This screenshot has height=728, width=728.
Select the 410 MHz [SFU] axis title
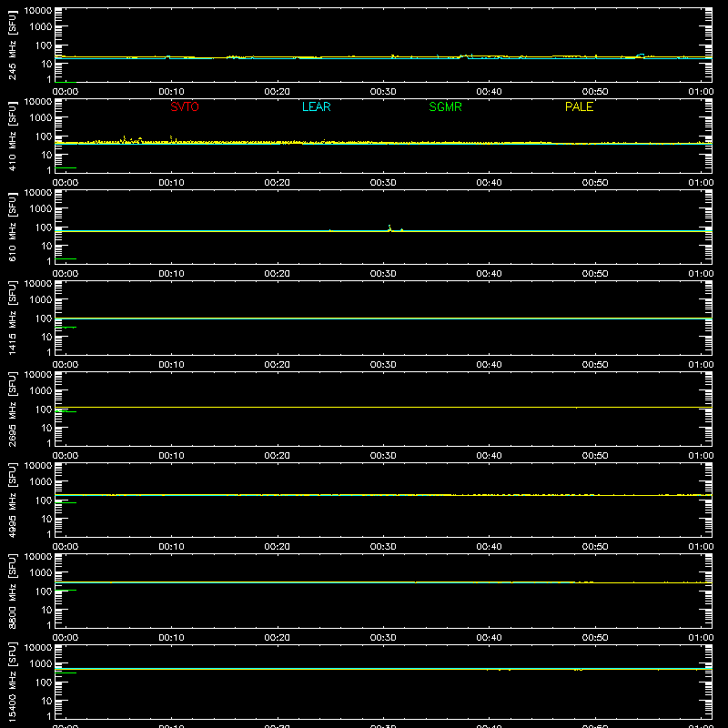point(12,136)
